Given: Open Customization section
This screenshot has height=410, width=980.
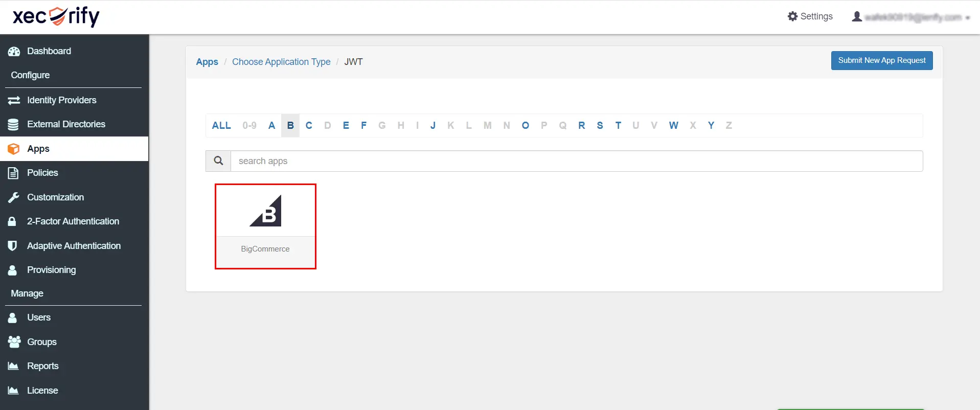Looking at the screenshot, I should point(56,197).
